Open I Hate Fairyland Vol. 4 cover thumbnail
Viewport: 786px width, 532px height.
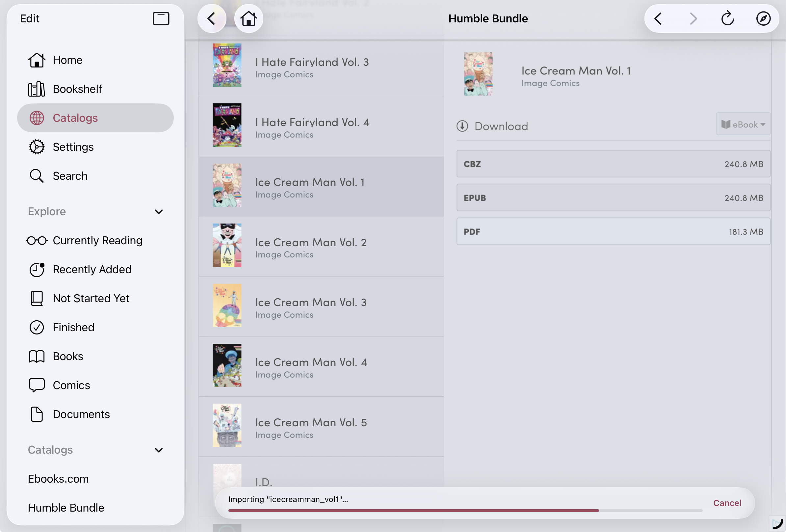[x=227, y=125]
